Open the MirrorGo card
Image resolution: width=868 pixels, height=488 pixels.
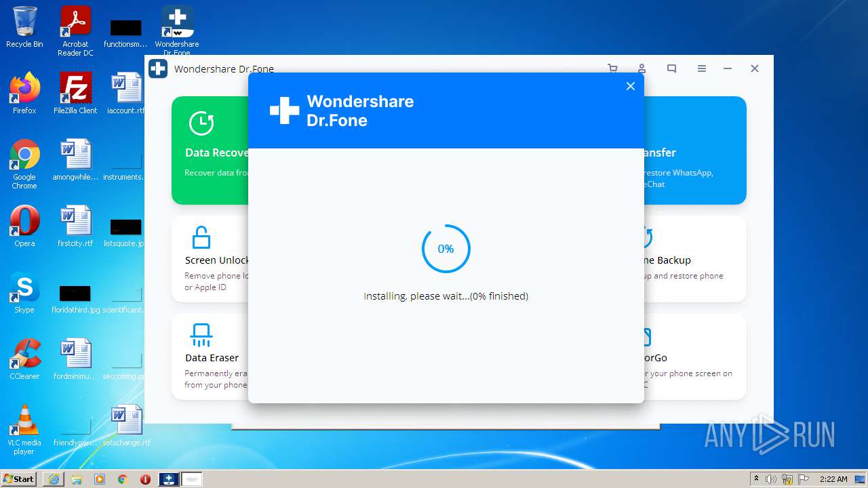point(694,357)
